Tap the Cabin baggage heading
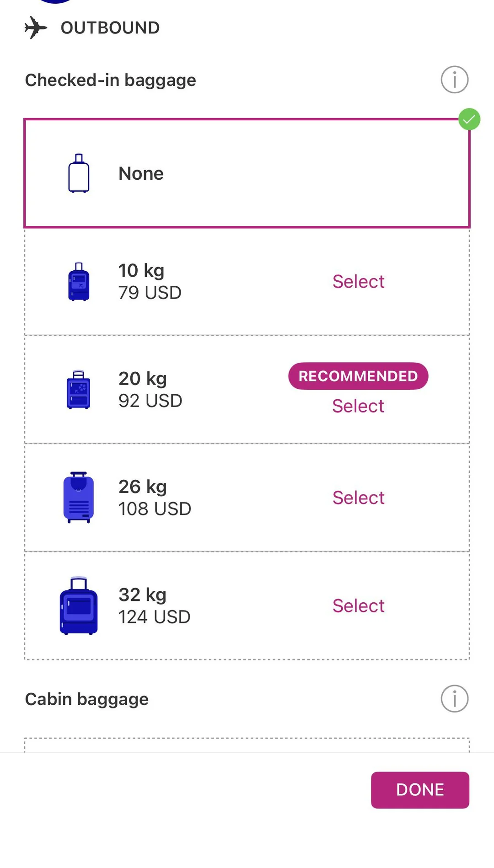The image size is (494, 868). (x=87, y=699)
